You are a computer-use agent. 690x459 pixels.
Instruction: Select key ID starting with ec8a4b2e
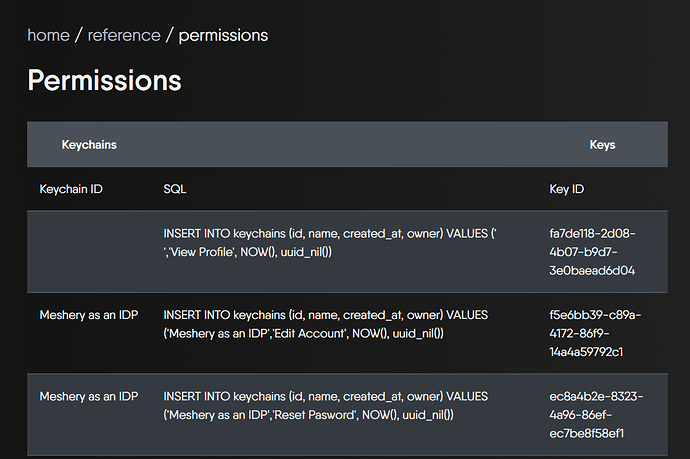(x=596, y=415)
